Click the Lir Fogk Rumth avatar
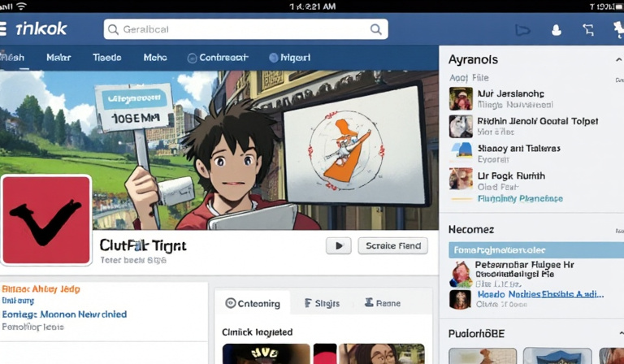Screen dimensions: 624x364 pos(461,179)
